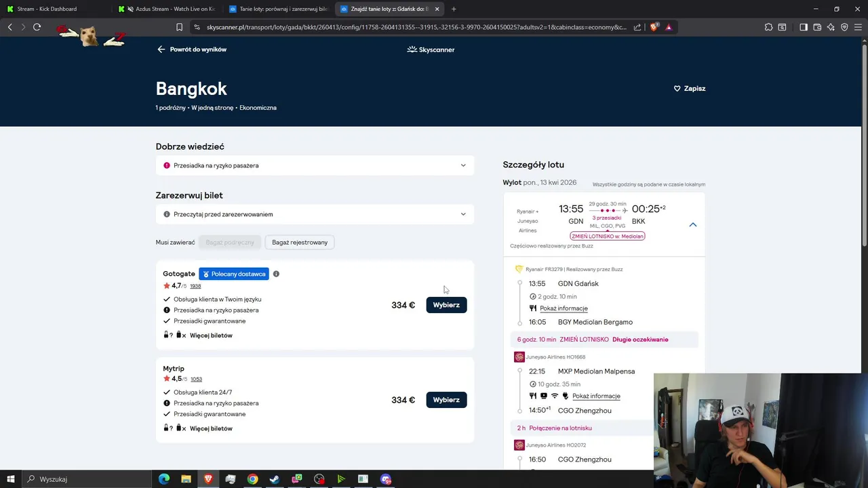Open Gotogate 1938 reviews link
Viewport: 868px width, 488px height.
(195, 286)
